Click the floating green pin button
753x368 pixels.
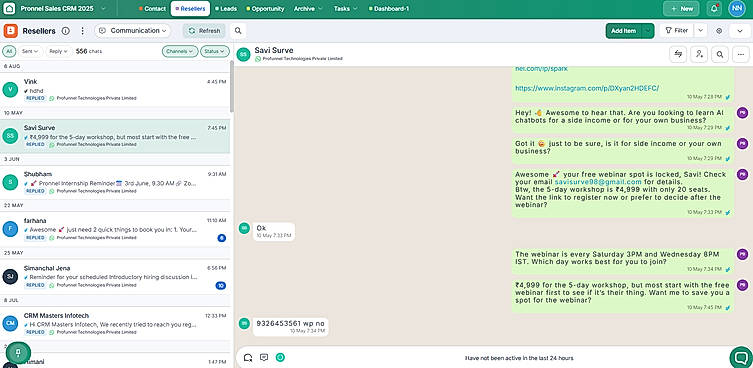18,353
